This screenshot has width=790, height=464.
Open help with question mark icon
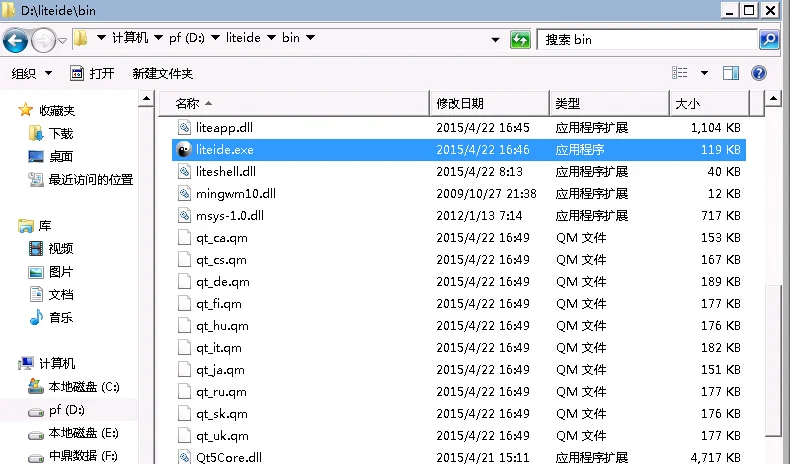758,73
